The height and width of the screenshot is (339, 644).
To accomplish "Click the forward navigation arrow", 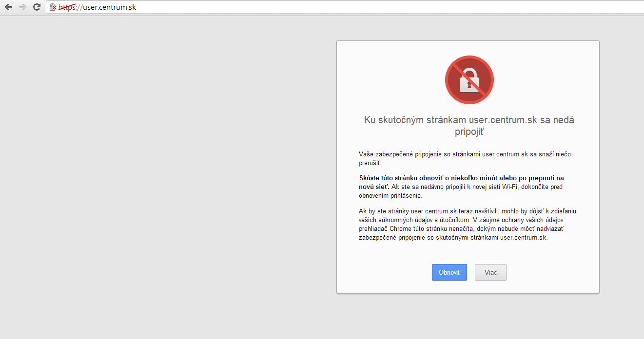I will coord(22,7).
